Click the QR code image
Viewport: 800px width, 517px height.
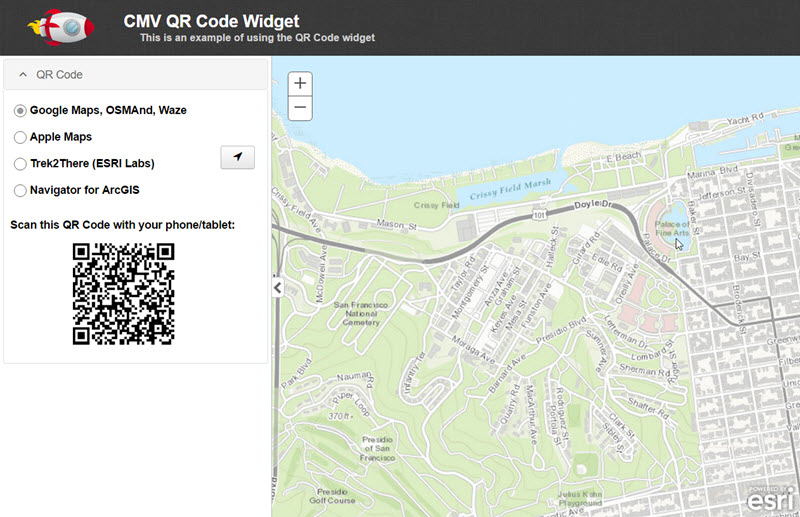123,293
